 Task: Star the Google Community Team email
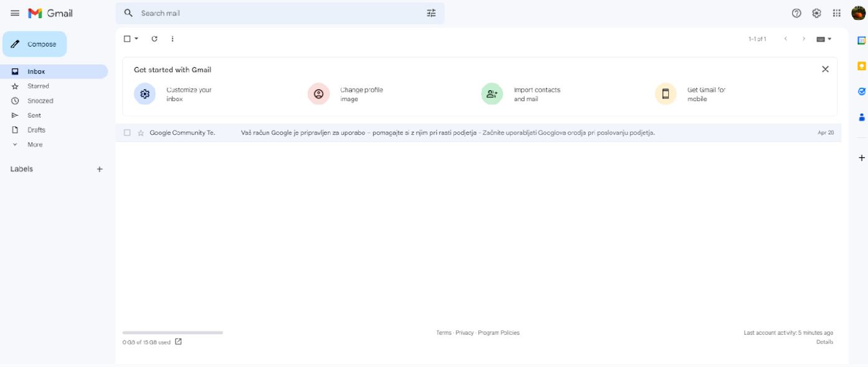coord(141,132)
